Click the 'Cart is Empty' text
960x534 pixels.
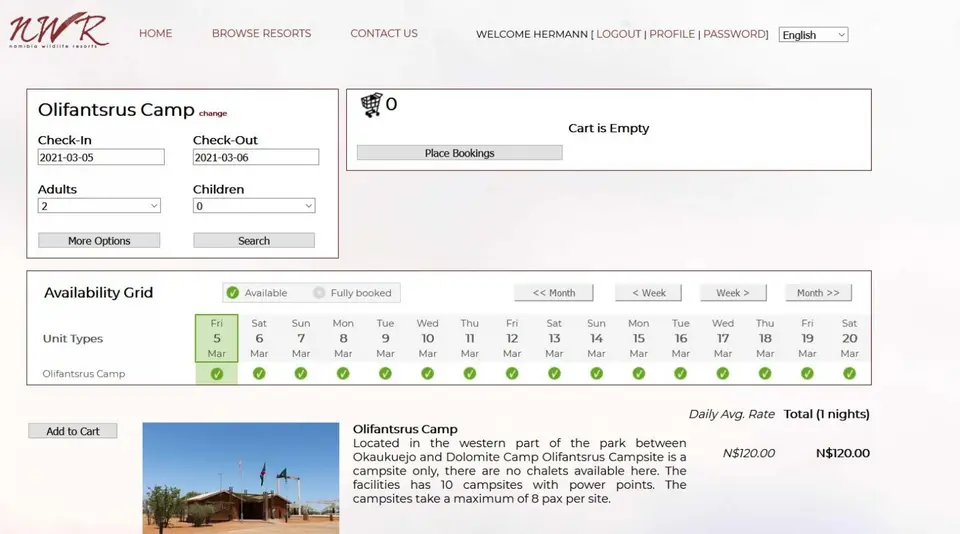point(609,128)
